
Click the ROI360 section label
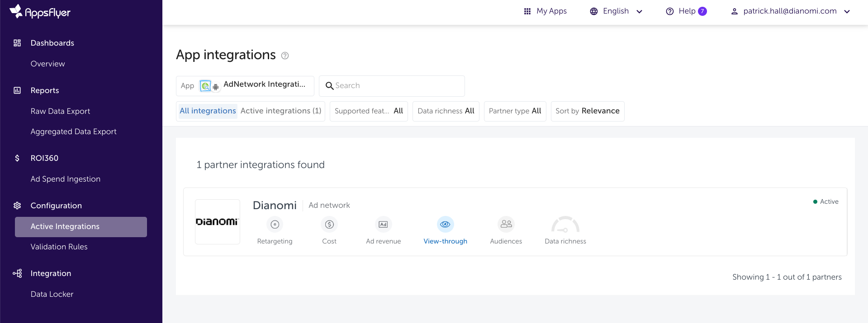44,158
